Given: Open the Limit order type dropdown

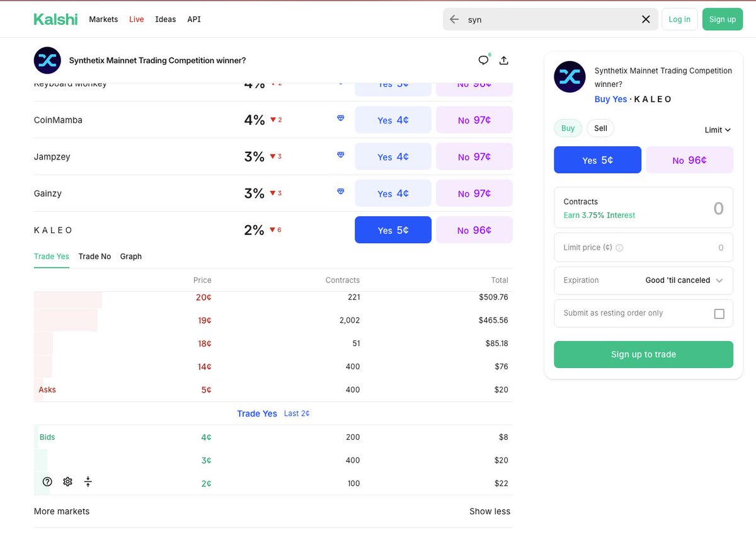Looking at the screenshot, I should [718, 130].
